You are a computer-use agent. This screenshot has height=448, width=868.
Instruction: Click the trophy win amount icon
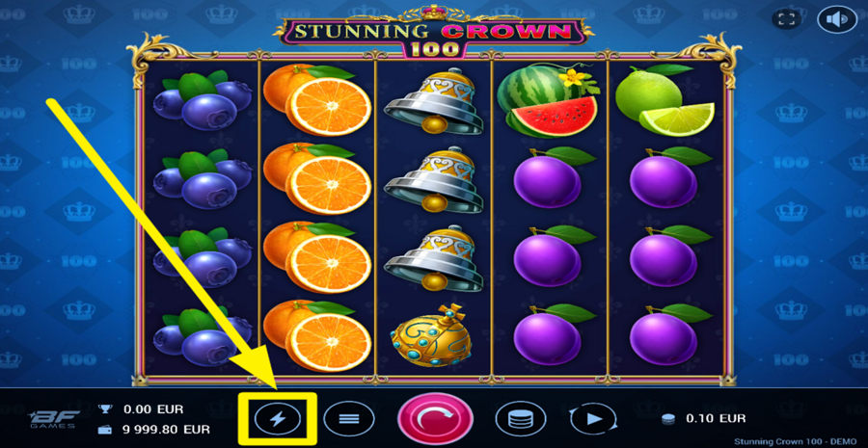click(104, 409)
